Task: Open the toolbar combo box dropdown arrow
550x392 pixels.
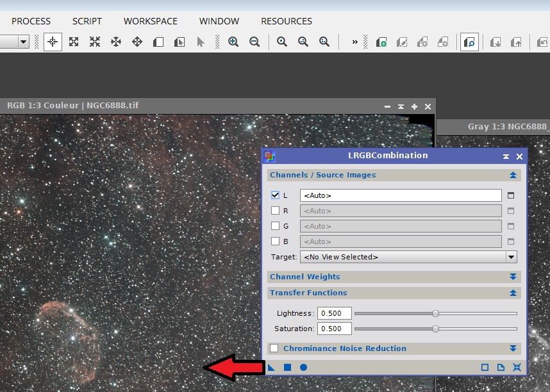Action: point(23,42)
